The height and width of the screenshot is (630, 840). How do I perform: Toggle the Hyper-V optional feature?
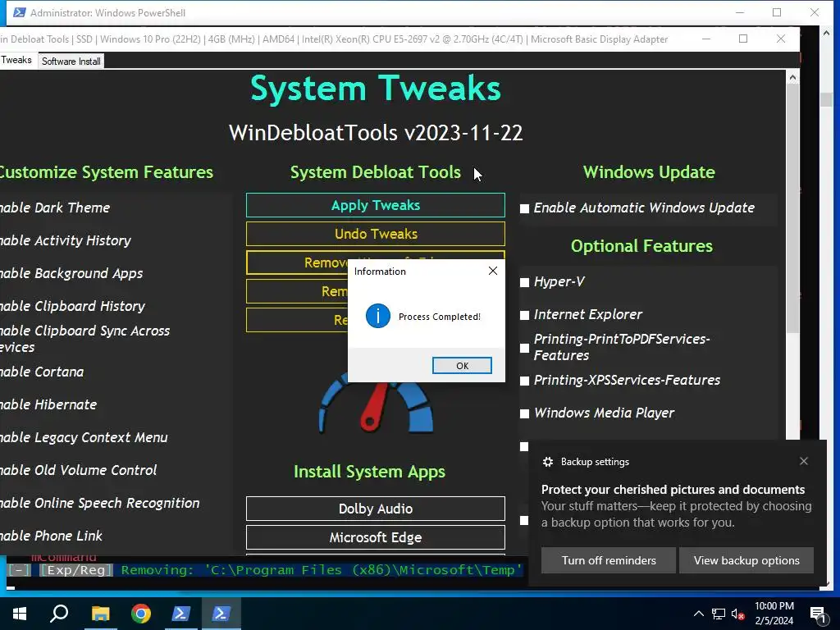coord(524,282)
